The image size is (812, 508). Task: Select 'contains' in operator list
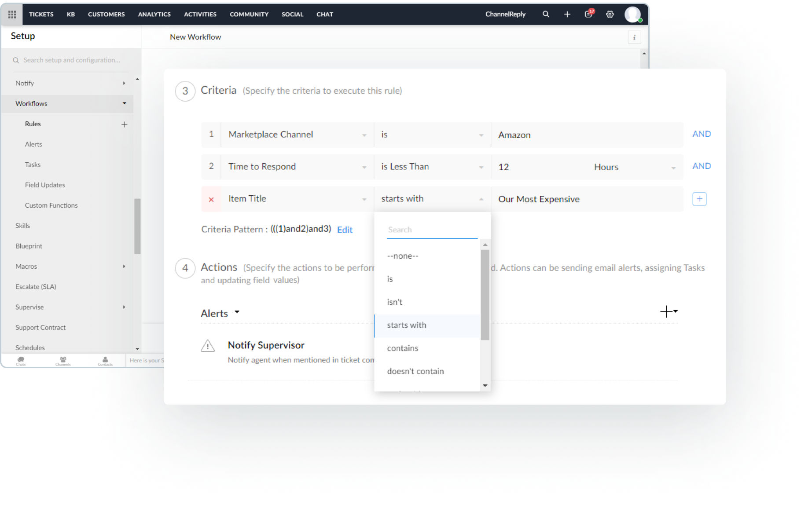click(x=427, y=348)
